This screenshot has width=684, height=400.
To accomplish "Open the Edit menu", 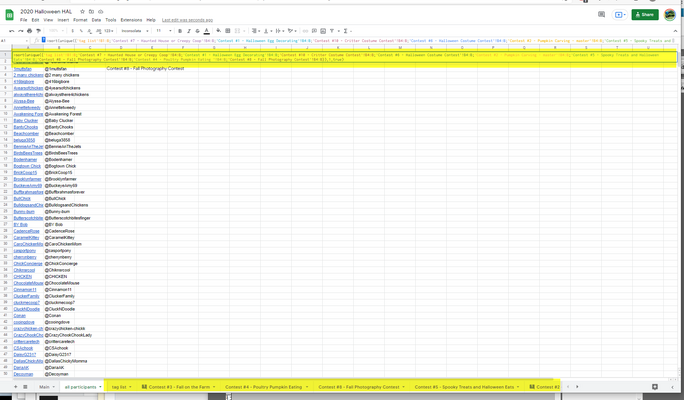I will click(x=35, y=20).
